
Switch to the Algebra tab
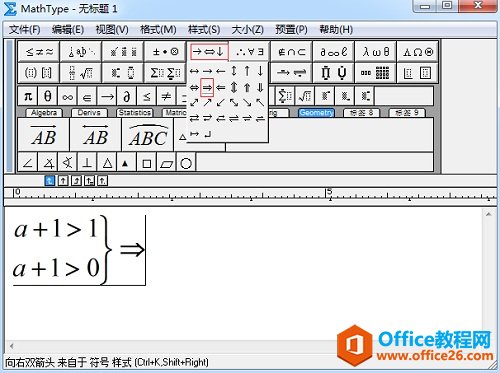(x=44, y=113)
